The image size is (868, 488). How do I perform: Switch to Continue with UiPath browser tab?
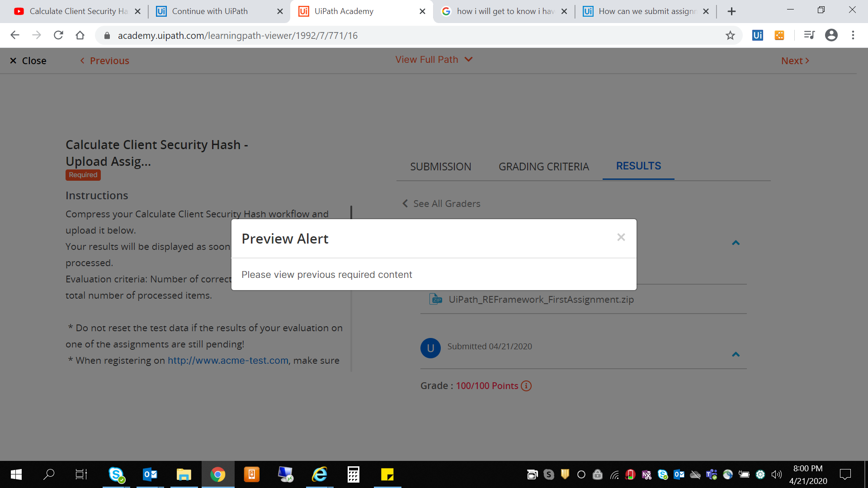[x=210, y=11]
